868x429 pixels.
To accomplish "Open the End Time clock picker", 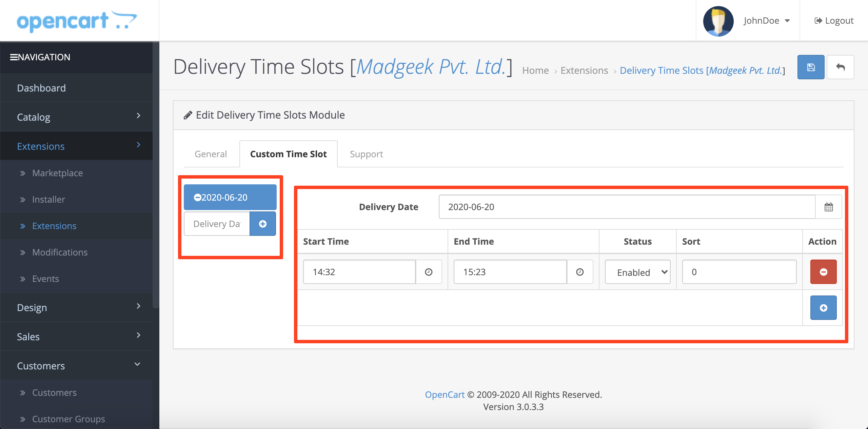I will tap(580, 272).
